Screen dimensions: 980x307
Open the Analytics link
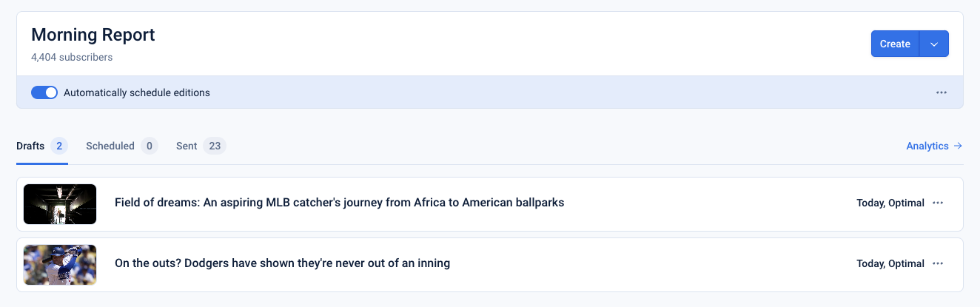tap(927, 146)
